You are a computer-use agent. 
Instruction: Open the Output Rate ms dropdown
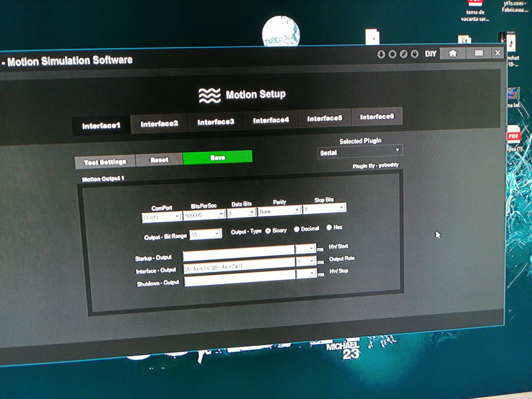[x=306, y=261]
